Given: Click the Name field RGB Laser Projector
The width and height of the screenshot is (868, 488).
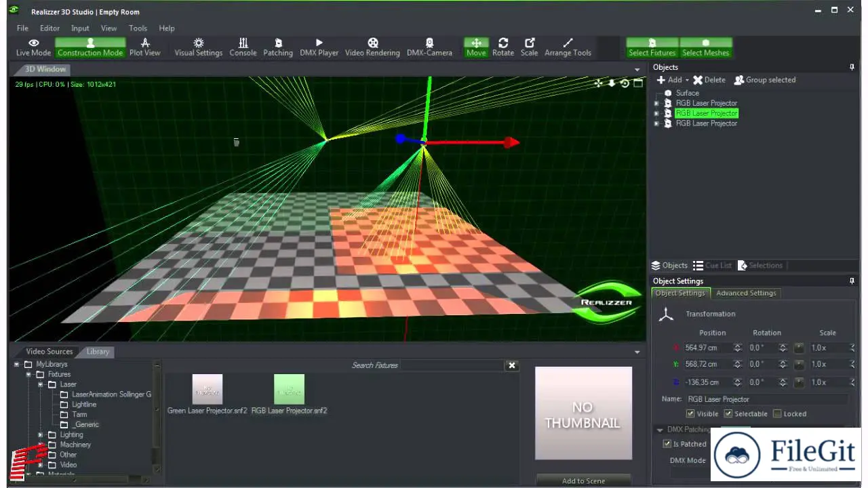Looking at the screenshot, I should pos(766,399).
